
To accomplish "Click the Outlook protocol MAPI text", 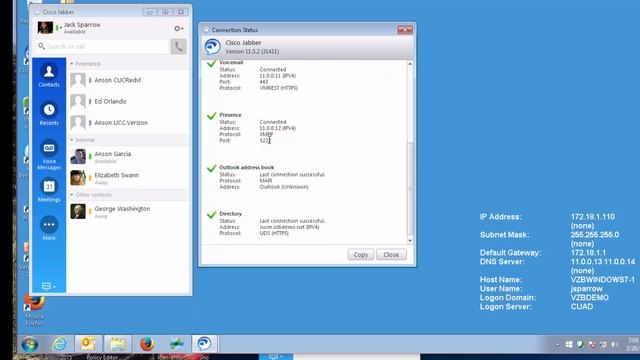I will [x=266, y=180].
